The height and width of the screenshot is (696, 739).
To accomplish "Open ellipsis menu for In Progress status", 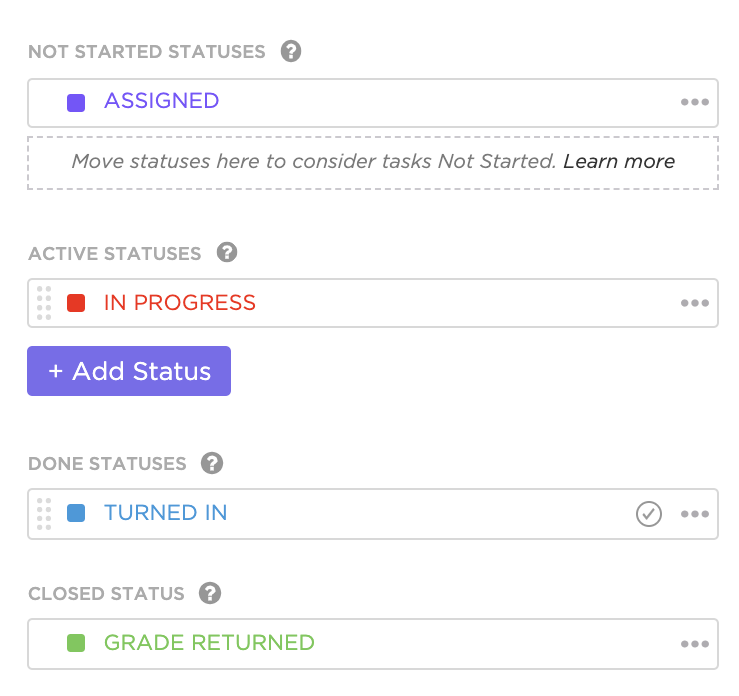I will (x=694, y=303).
